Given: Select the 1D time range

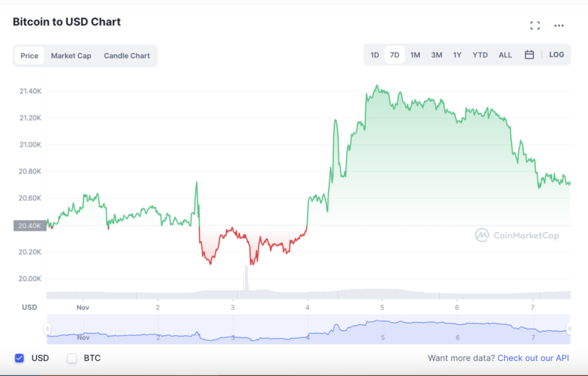Looking at the screenshot, I should click(375, 55).
